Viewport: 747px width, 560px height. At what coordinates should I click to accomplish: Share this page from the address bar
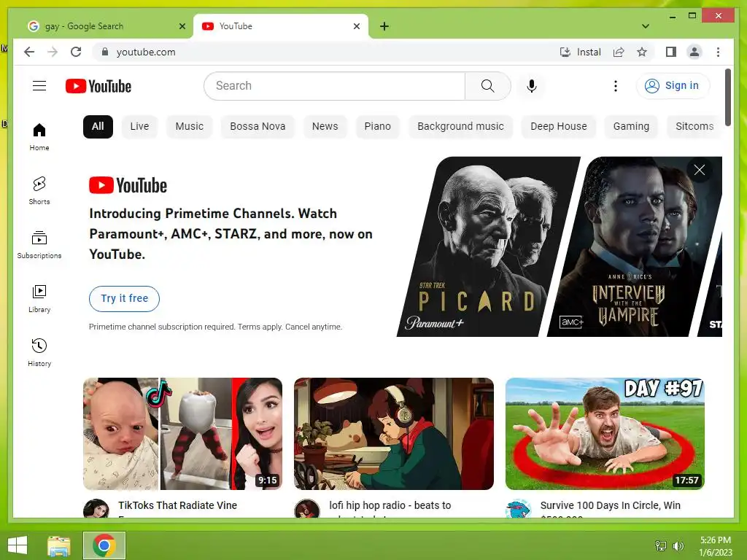[x=619, y=52]
